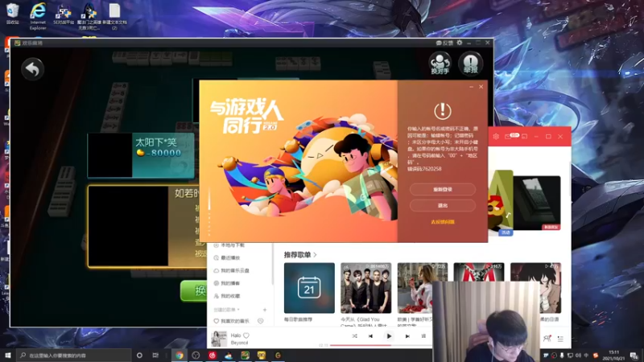
Task: Switch music player to mini mode
Action: [x=525, y=136]
